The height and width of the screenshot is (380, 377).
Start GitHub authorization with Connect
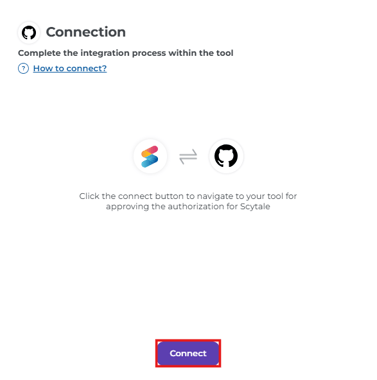pos(188,353)
